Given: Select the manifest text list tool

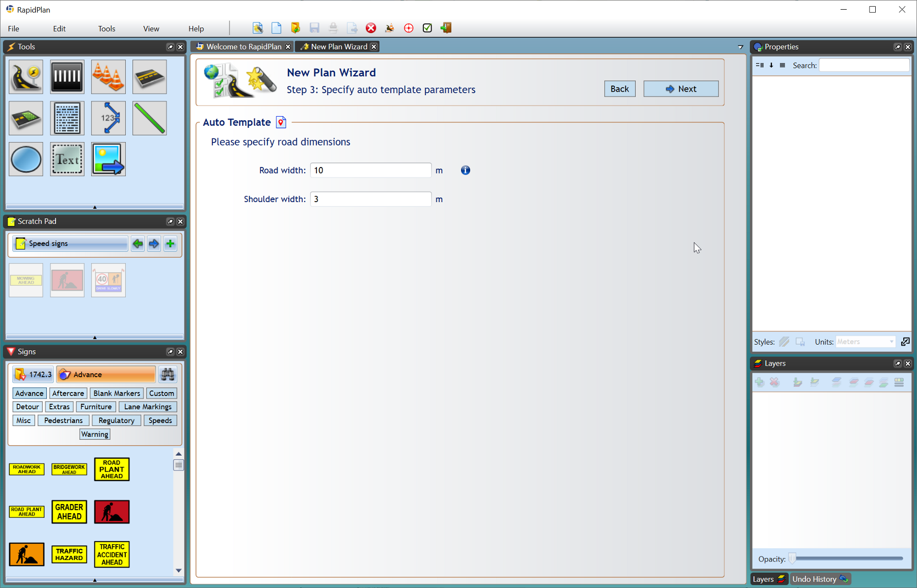Looking at the screenshot, I should 67,118.
